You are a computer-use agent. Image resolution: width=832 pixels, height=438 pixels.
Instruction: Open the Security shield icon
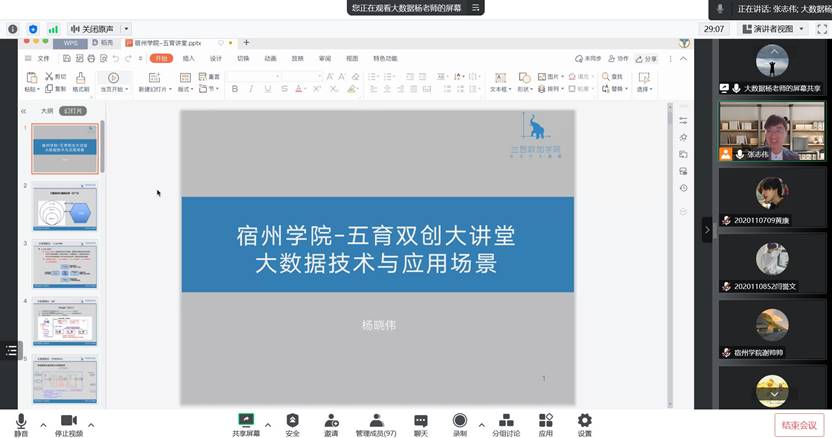[292, 422]
